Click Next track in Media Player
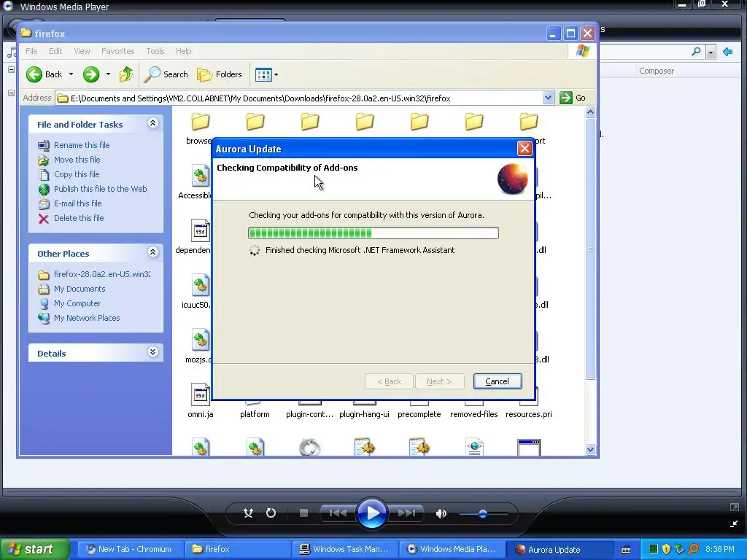The image size is (747, 560). 406,513
